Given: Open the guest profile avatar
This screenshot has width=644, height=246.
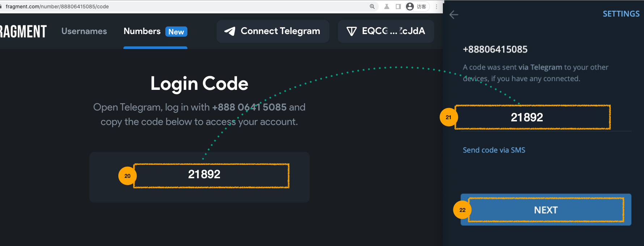Looking at the screenshot, I should coord(410,7).
